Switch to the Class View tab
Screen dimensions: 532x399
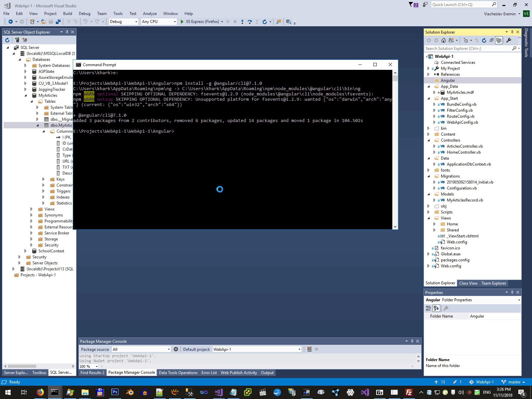click(468, 283)
